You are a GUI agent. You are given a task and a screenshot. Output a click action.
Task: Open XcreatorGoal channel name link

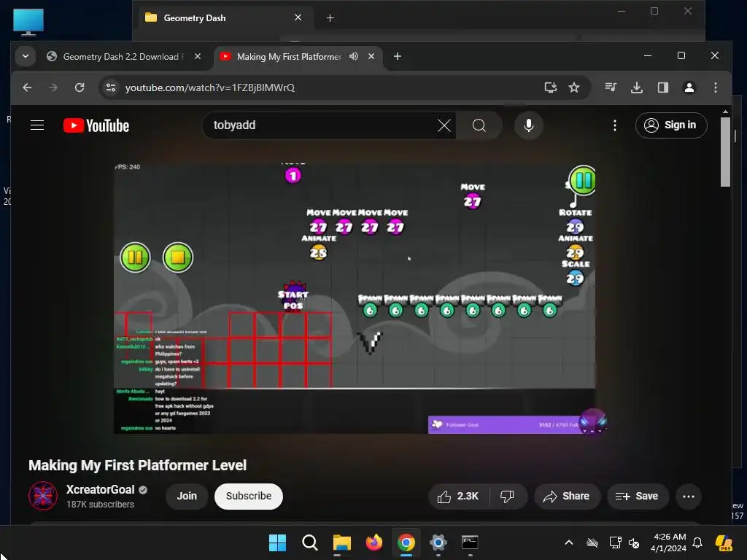pyautogui.click(x=101, y=489)
